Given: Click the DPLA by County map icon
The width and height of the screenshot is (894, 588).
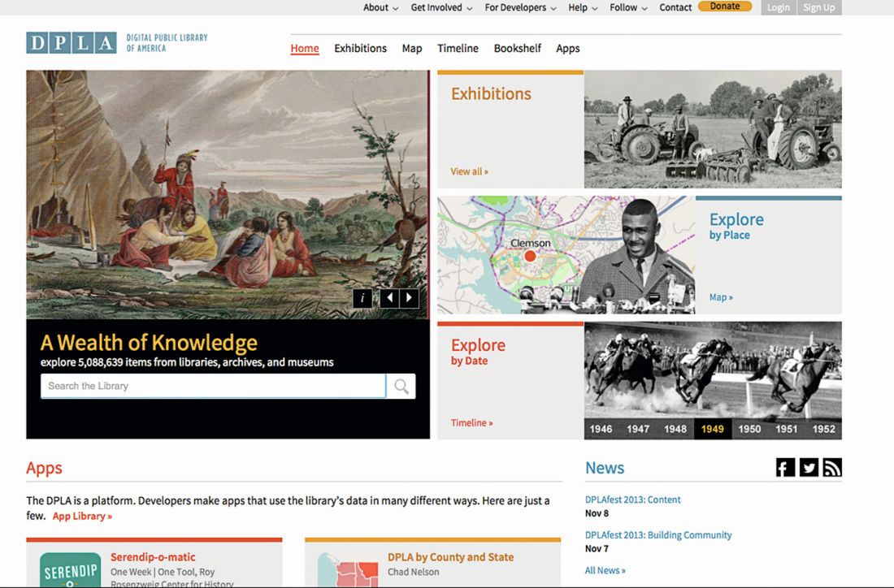Looking at the screenshot, I should tap(348, 570).
